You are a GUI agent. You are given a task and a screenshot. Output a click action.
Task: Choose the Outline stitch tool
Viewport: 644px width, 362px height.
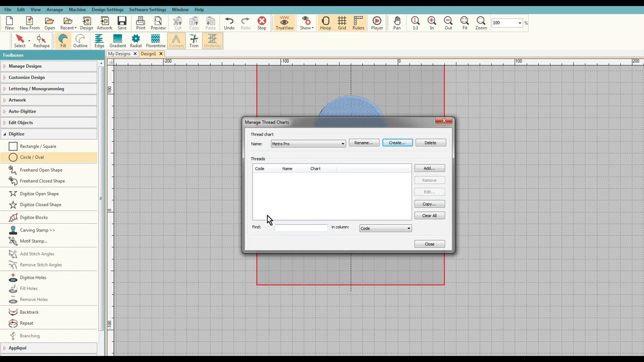tap(80, 41)
